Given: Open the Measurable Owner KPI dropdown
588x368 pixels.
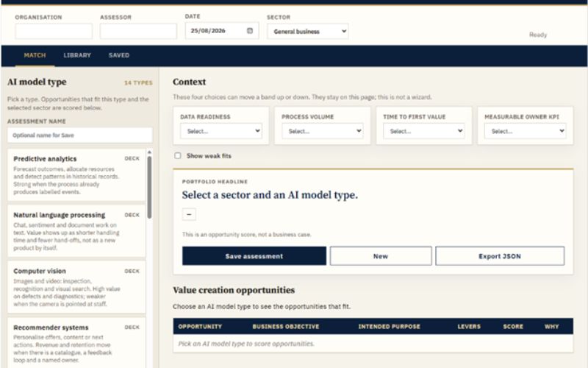Looking at the screenshot, I should click(x=525, y=131).
